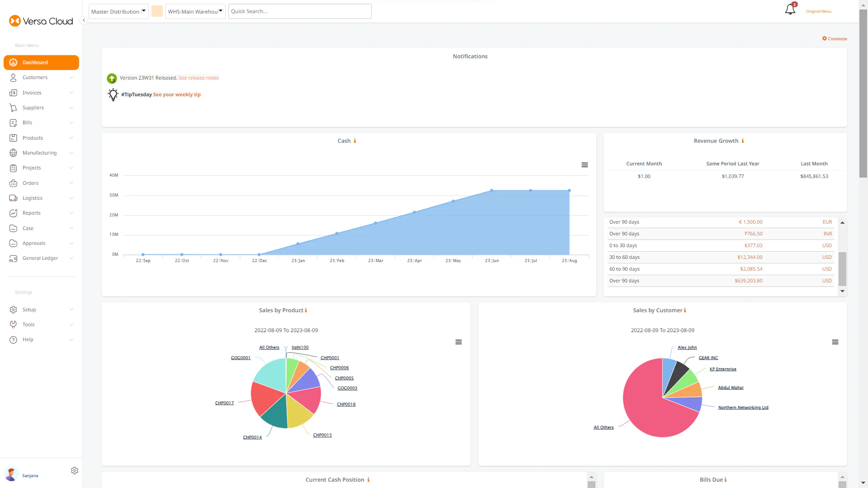Open the Manufacturing menu item
This screenshot has width=868, height=488.
click(40, 153)
